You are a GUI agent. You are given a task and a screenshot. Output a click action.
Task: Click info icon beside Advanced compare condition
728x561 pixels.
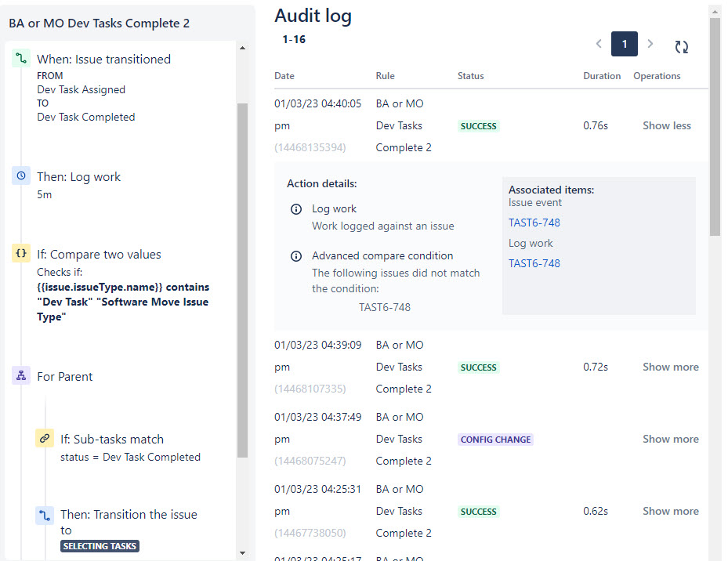[x=295, y=256]
